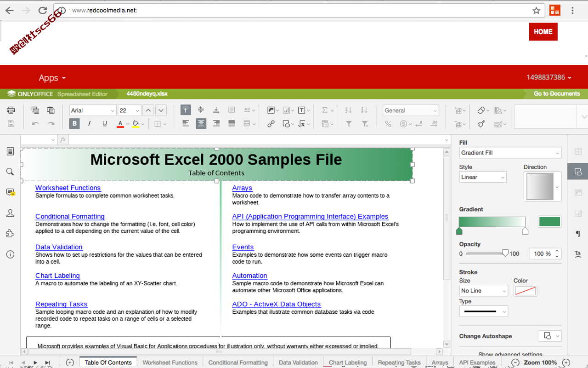The height and width of the screenshot is (368, 588).
Task: Align text left
Action: click(186, 124)
